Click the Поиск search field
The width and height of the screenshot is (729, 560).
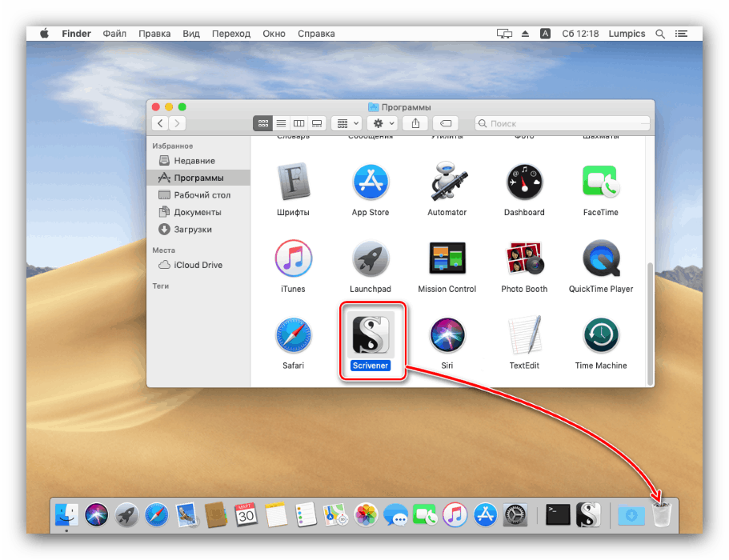[562, 123]
